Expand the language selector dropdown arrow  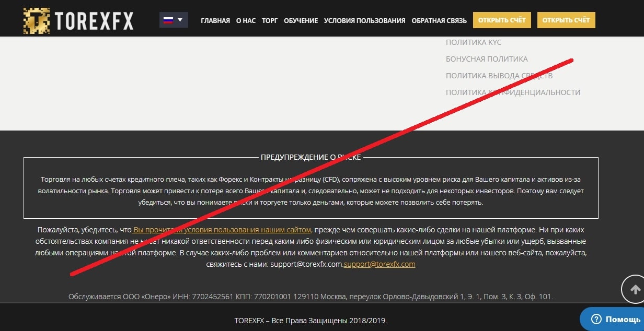(x=180, y=20)
